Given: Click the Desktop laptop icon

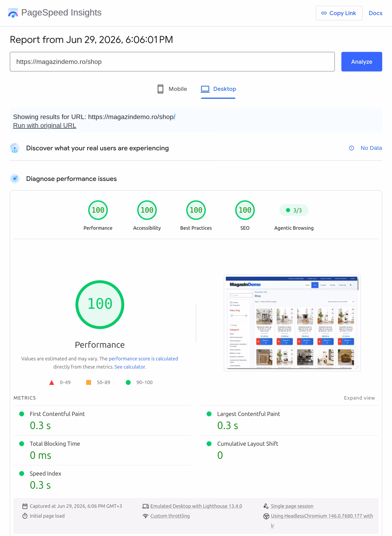Looking at the screenshot, I should click(205, 89).
